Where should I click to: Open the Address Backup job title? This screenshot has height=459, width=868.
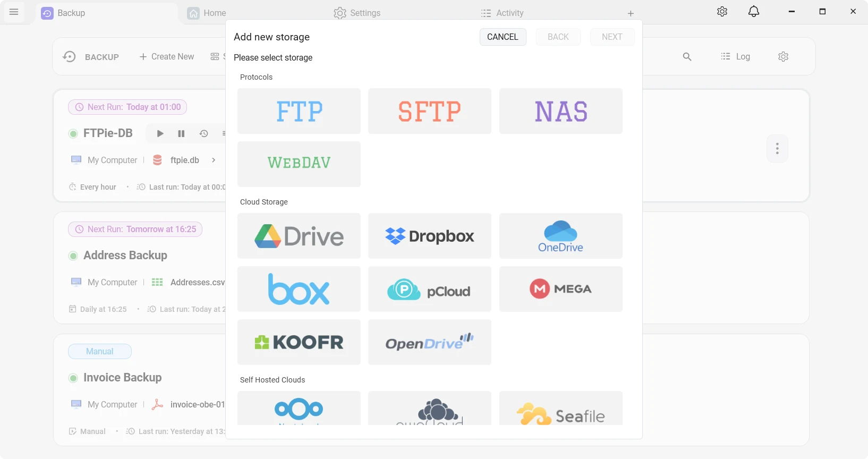[x=125, y=256]
